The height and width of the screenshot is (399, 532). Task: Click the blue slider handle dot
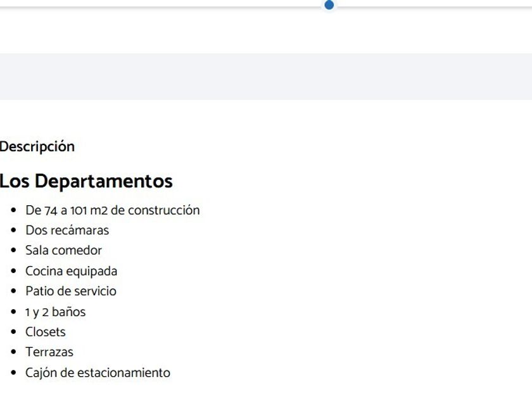click(329, 5)
